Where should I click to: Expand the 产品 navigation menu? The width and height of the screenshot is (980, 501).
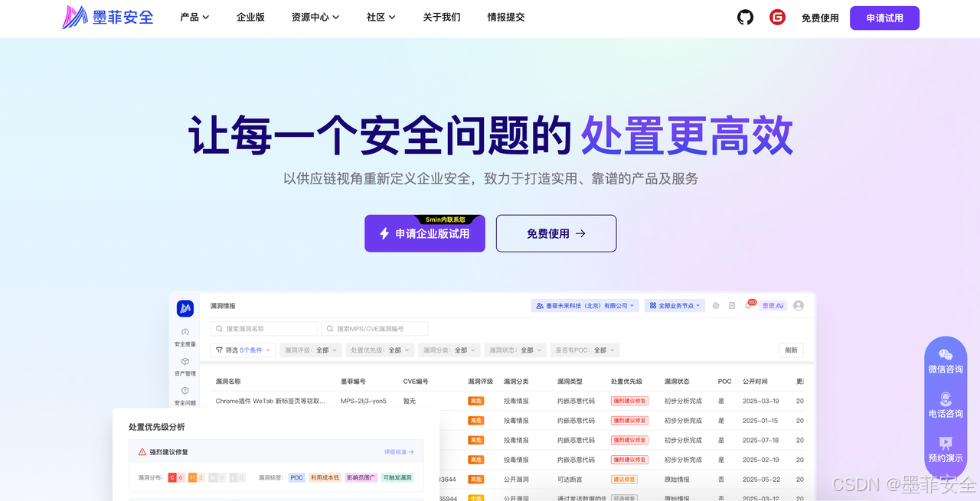(194, 17)
